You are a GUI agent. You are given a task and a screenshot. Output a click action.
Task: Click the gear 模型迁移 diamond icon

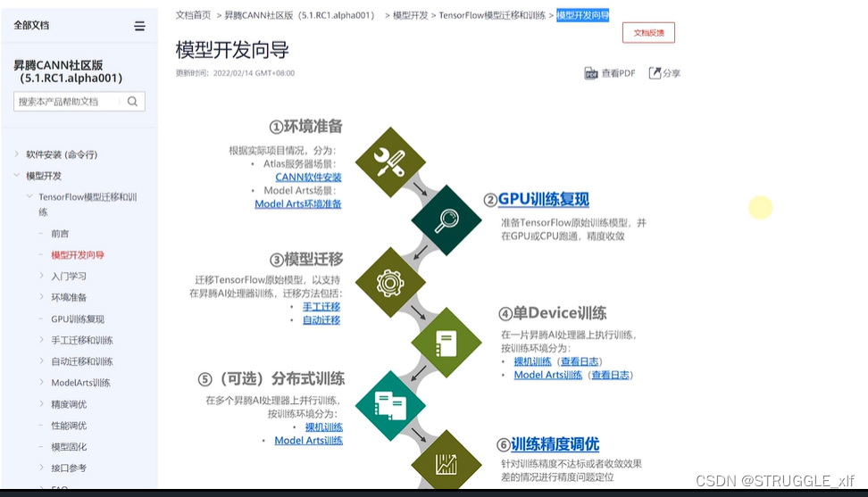390,283
